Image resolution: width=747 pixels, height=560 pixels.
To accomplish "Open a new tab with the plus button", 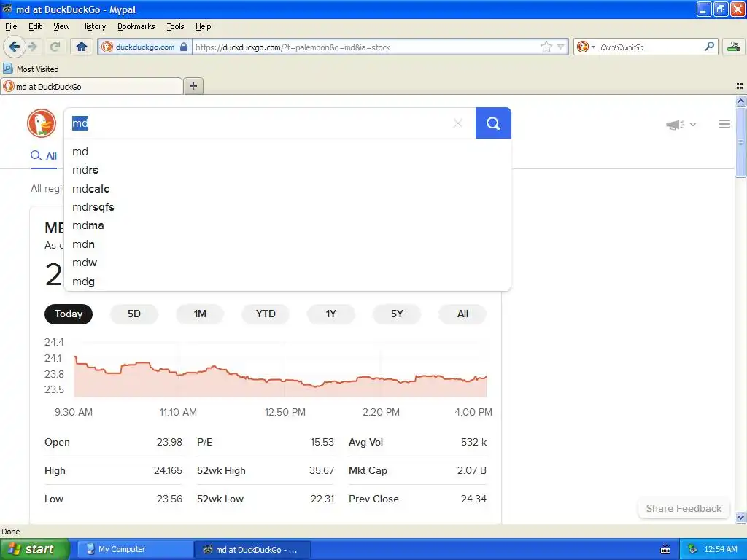I will pyautogui.click(x=193, y=86).
